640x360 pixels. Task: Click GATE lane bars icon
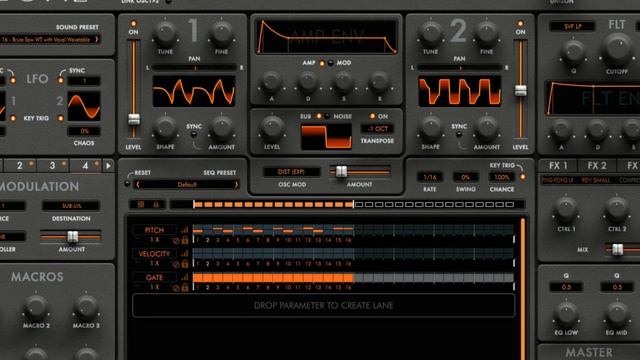click(x=184, y=278)
